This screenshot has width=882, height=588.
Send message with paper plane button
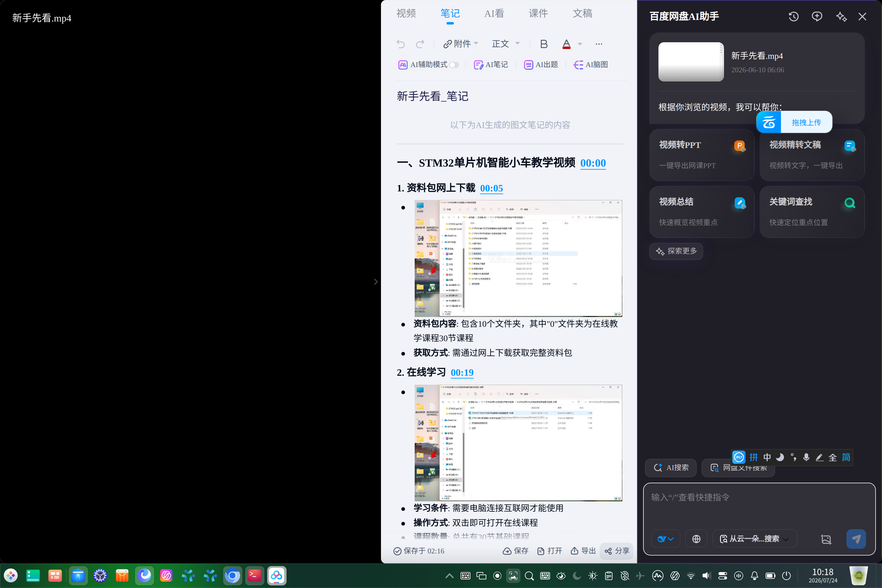pyautogui.click(x=856, y=539)
